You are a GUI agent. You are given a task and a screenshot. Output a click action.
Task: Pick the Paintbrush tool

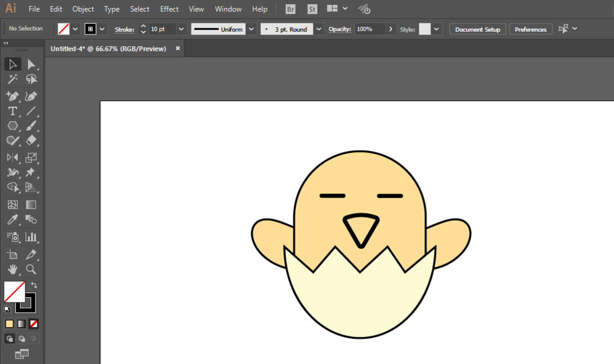click(x=31, y=126)
